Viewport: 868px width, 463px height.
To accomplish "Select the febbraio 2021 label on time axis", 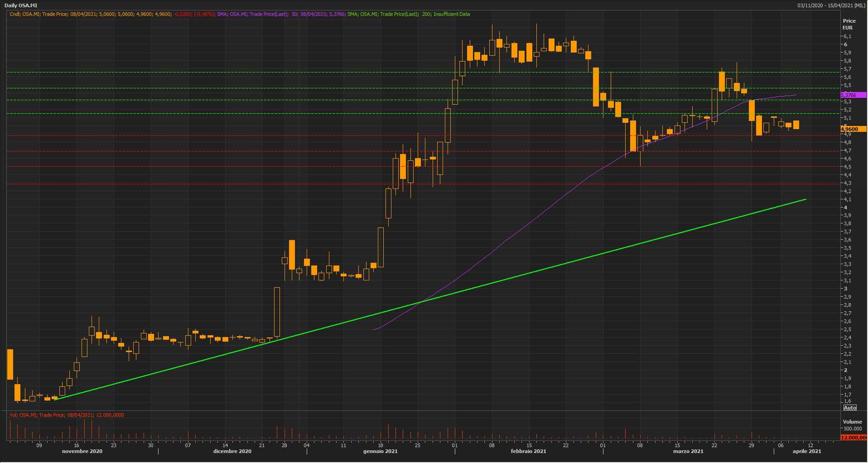I will pyautogui.click(x=528, y=451).
